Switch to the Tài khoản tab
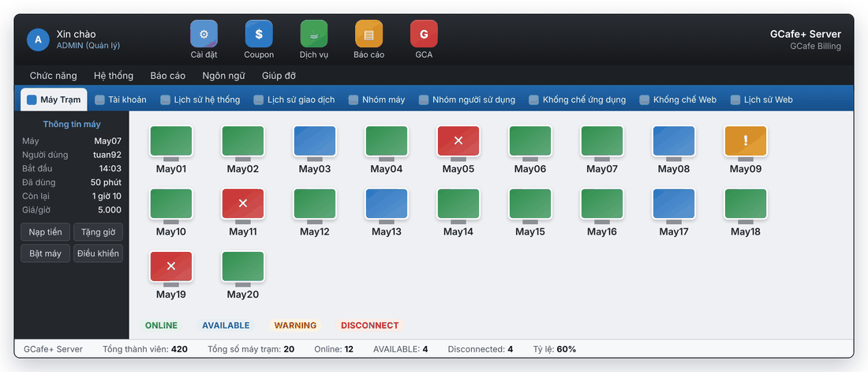Viewport: 868px width, 372px height. (x=121, y=100)
